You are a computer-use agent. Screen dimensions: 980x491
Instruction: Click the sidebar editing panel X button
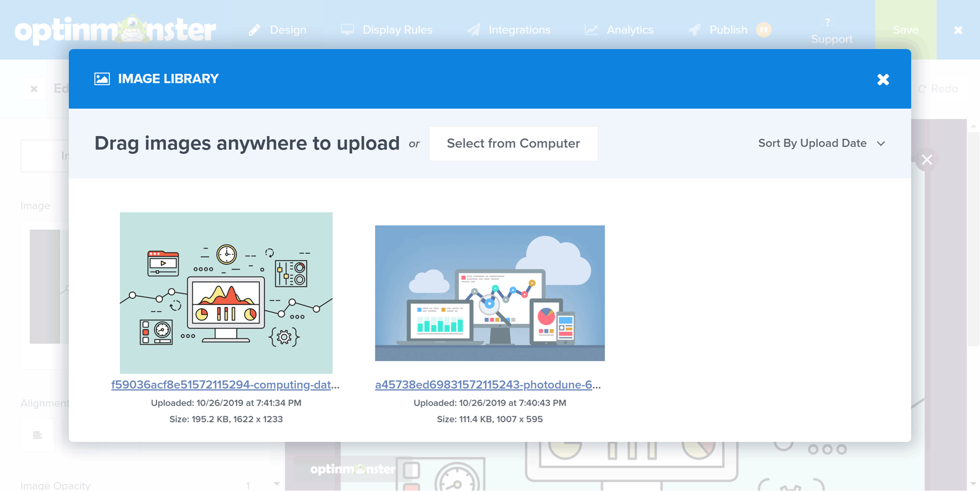34,89
